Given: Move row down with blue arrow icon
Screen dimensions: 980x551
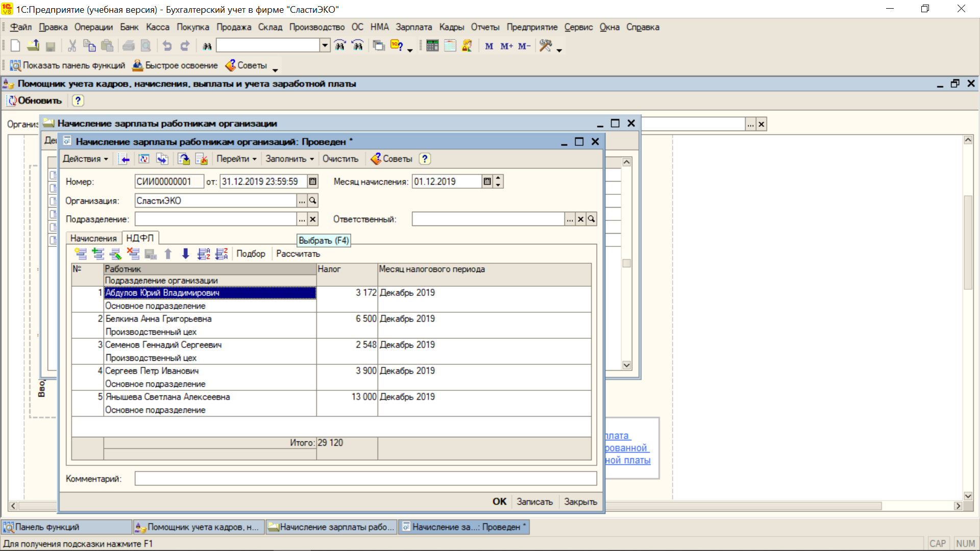Looking at the screenshot, I should (x=186, y=254).
